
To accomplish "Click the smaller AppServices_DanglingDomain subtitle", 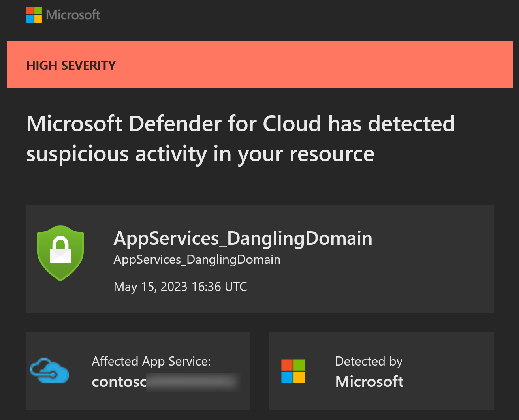I will tap(197, 260).
